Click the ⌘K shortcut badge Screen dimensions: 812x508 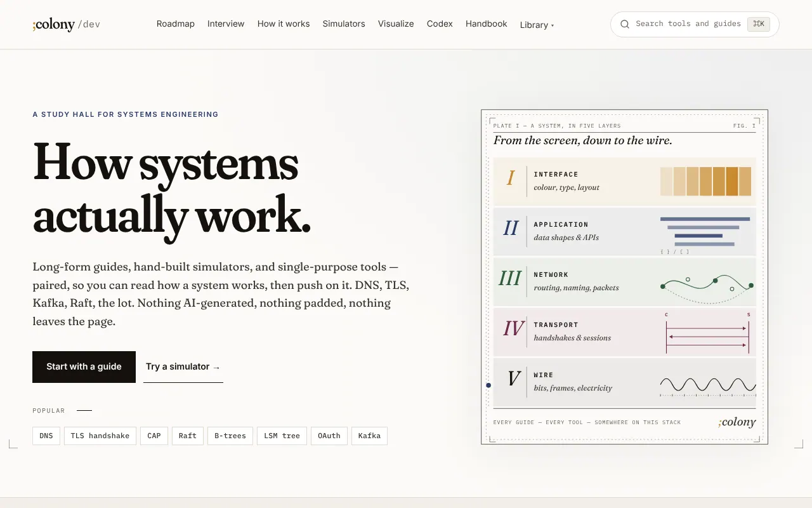click(759, 24)
